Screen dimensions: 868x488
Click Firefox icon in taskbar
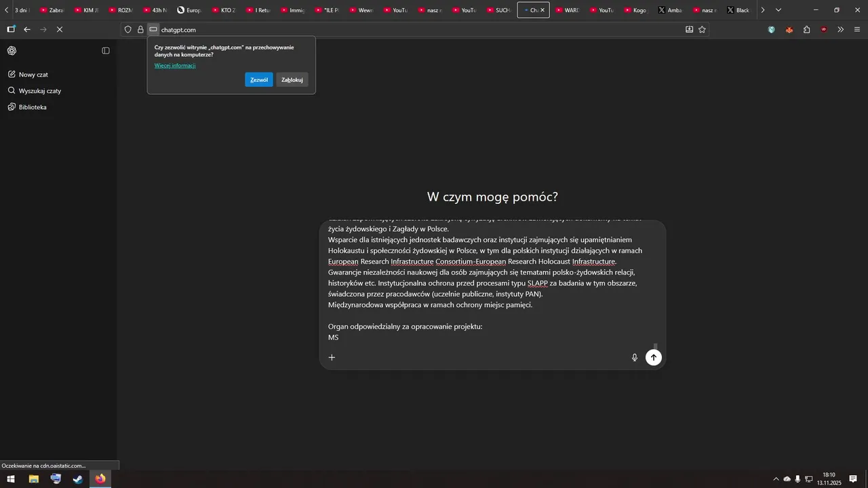[x=100, y=479]
